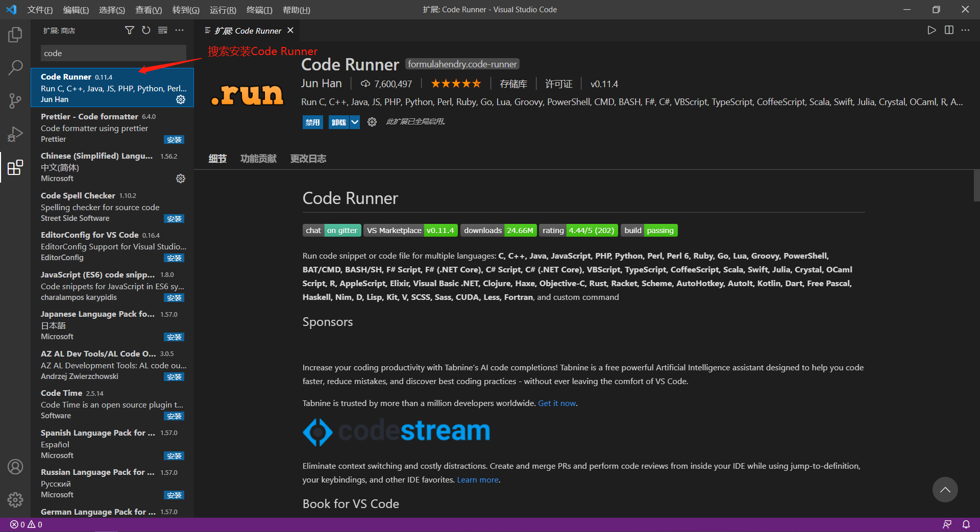Split the editor
The width and height of the screenshot is (980, 532).
tap(949, 30)
